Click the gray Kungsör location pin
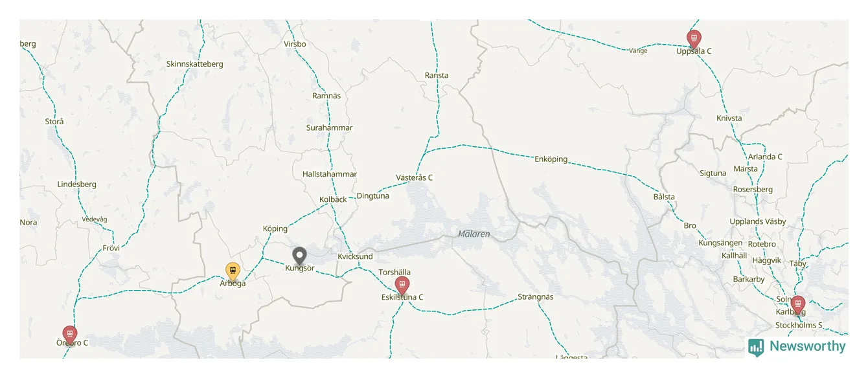 click(x=299, y=256)
